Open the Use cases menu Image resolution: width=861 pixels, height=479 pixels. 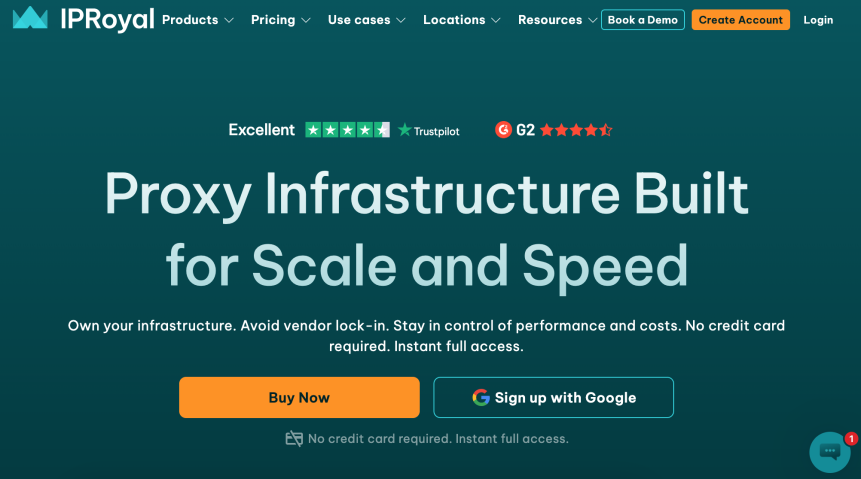[366, 20]
